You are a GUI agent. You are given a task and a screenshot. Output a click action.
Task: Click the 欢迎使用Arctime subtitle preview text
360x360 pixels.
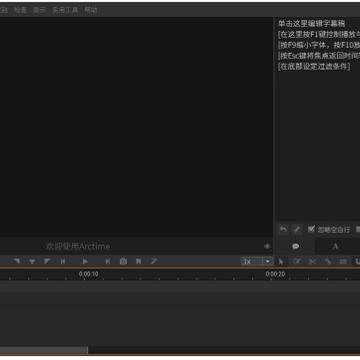click(x=78, y=246)
